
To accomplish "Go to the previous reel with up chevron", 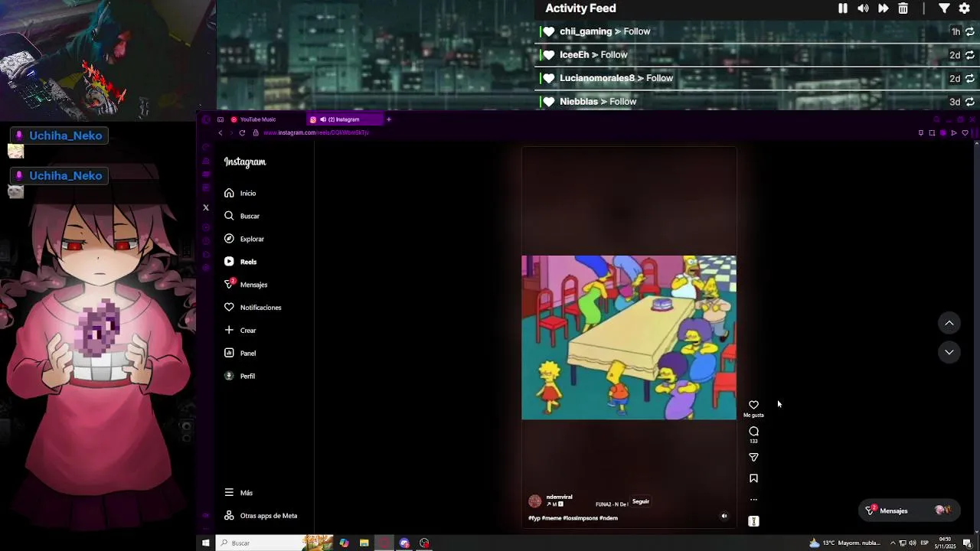I will (949, 323).
